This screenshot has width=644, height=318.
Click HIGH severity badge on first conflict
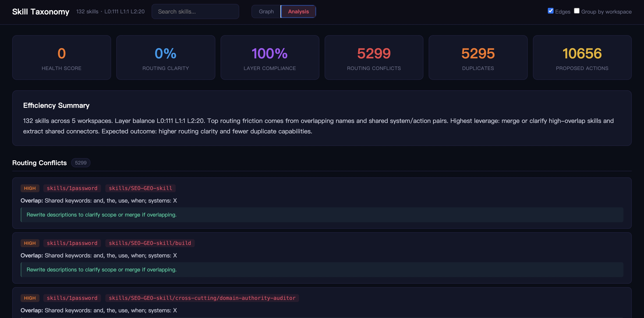pyautogui.click(x=30, y=188)
